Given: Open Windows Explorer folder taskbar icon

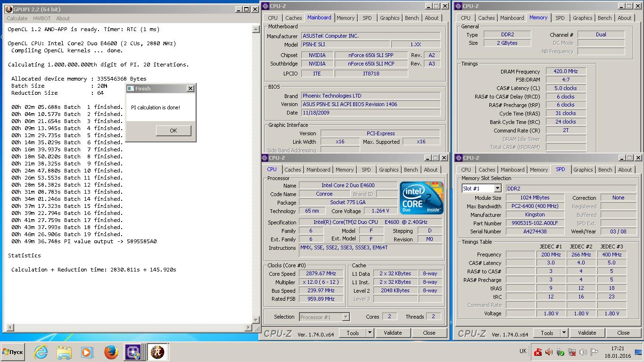Looking at the screenshot, I should pyautogui.click(x=64, y=352).
